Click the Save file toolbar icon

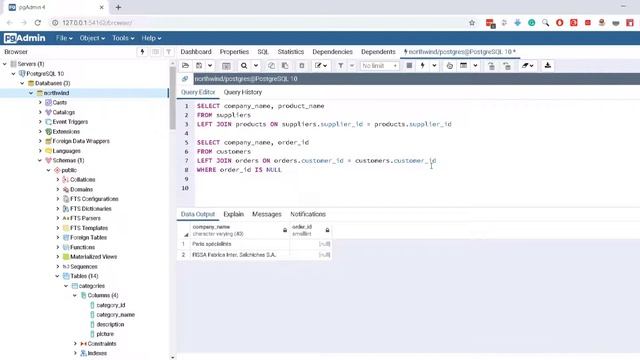(199, 66)
